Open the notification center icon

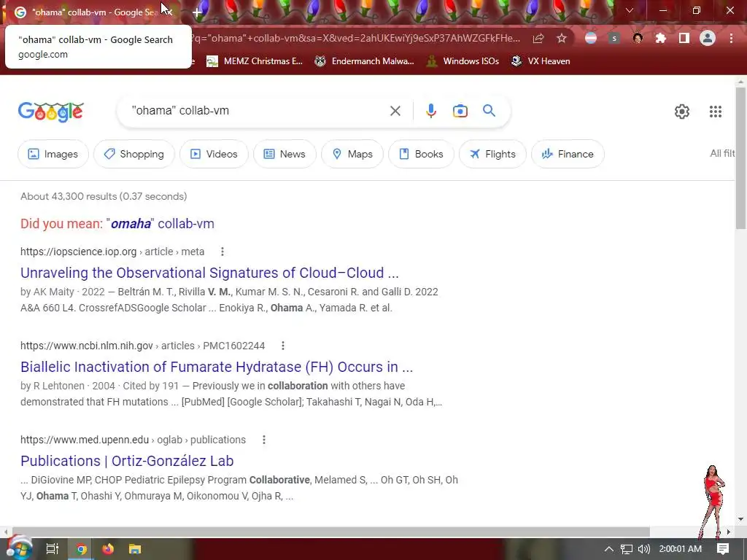tap(723, 549)
